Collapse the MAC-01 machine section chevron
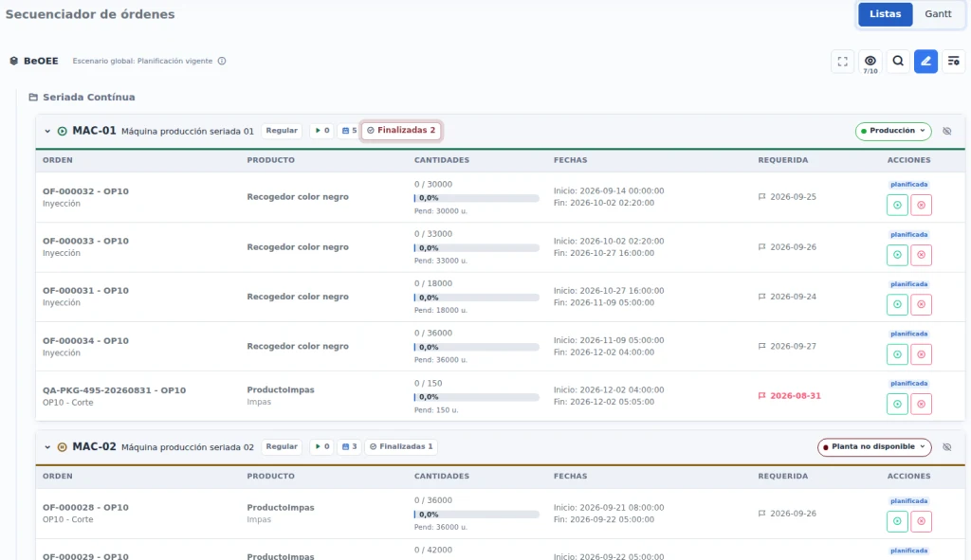Viewport: 971px width, 560px height. (x=47, y=131)
